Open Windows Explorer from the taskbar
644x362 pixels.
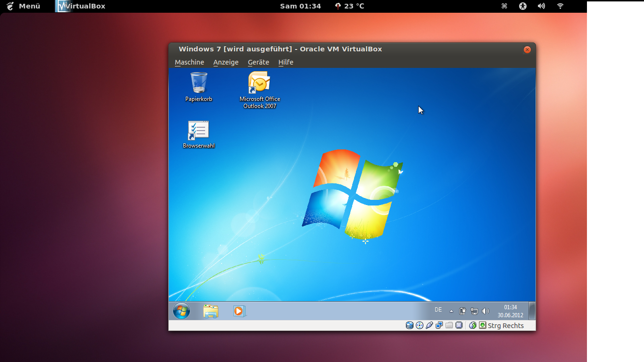211,311
